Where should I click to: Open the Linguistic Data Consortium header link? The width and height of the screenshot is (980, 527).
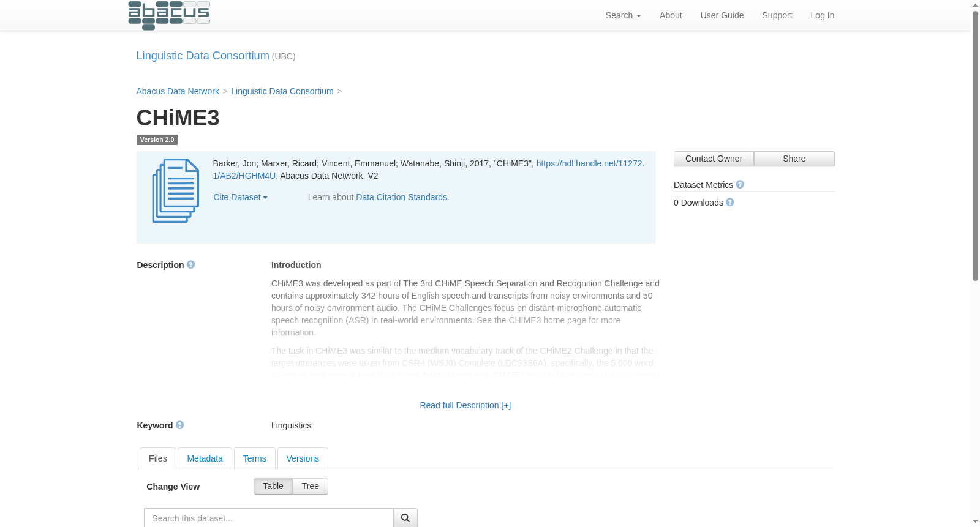coord(203,56)
